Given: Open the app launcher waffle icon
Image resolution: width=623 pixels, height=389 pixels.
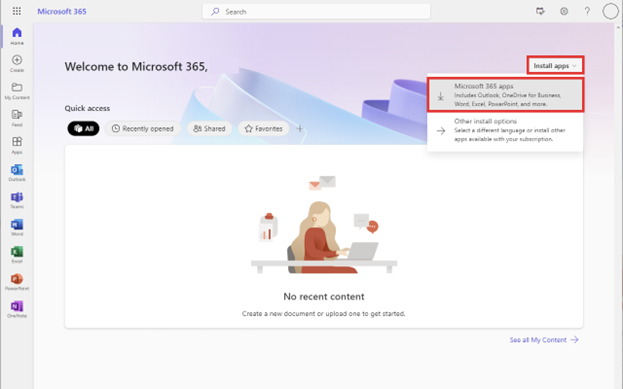Looking at the screenshot, I should tap(17, 11).
